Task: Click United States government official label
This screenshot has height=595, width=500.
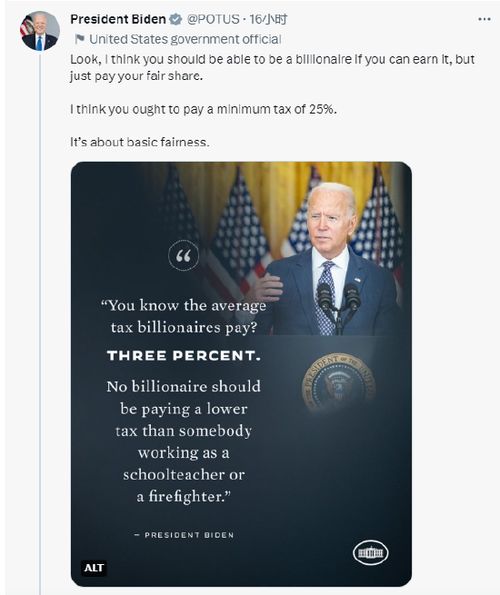Action: point(185,39)
